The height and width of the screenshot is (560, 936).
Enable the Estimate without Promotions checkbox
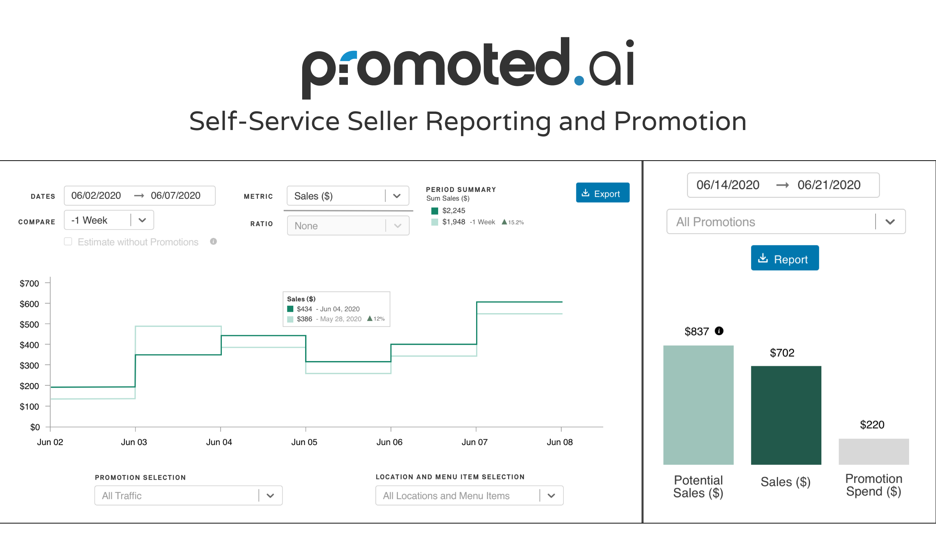(x=68, y=242)
